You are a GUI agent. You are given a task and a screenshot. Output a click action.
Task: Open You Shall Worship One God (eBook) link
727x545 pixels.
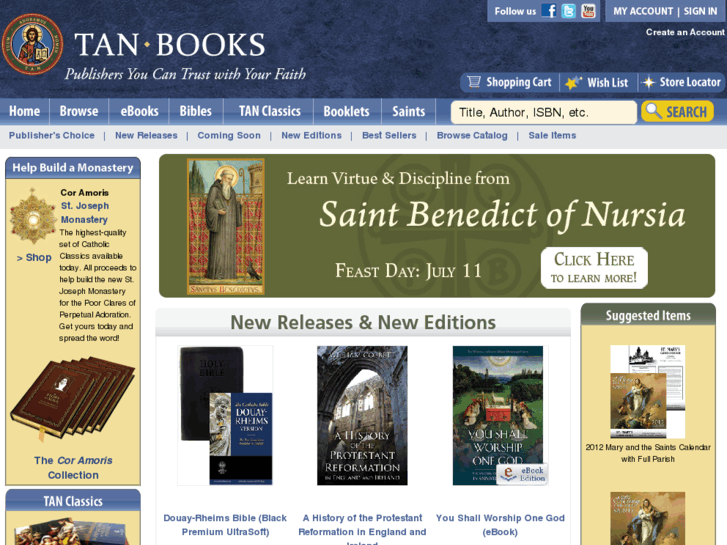point(500,525)
